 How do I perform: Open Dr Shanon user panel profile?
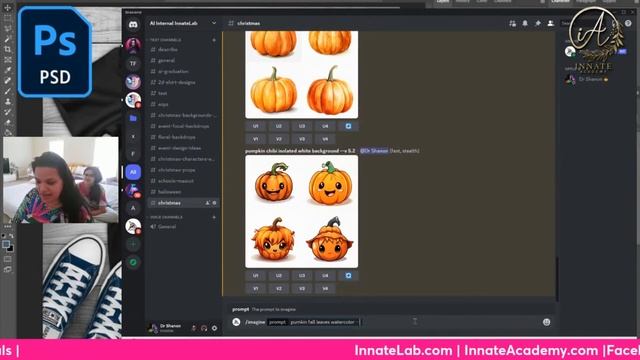coord(167,328)
